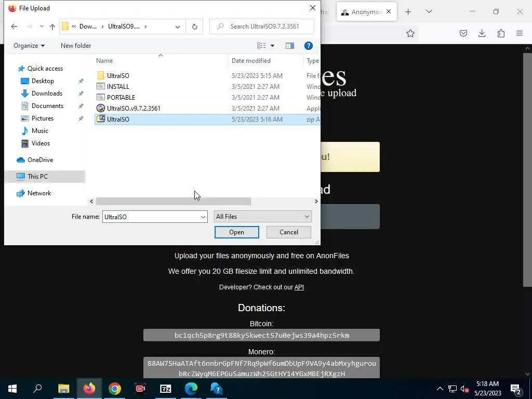Click the Cancel button

[x=289, y=232]
